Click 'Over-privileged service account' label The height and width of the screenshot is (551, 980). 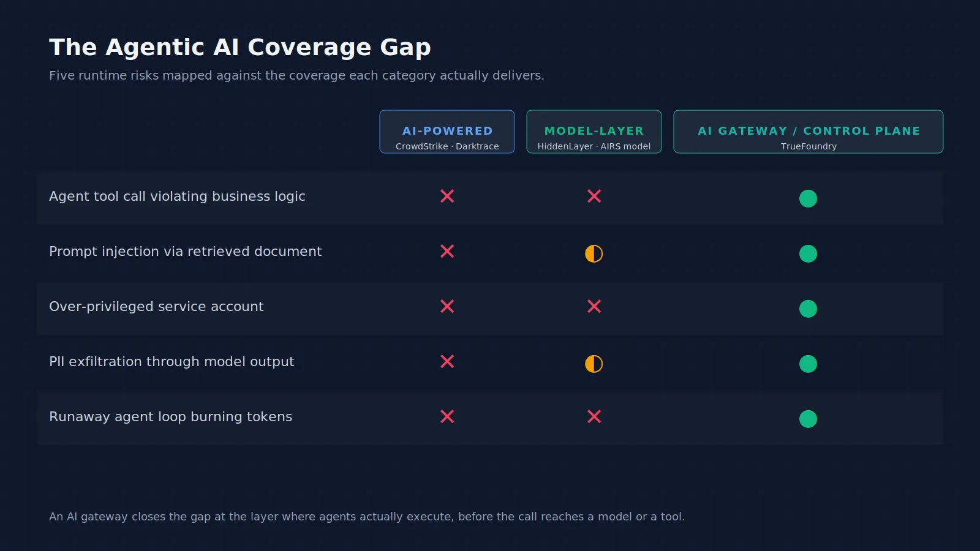pyautogui.click(x=156, y=307)
